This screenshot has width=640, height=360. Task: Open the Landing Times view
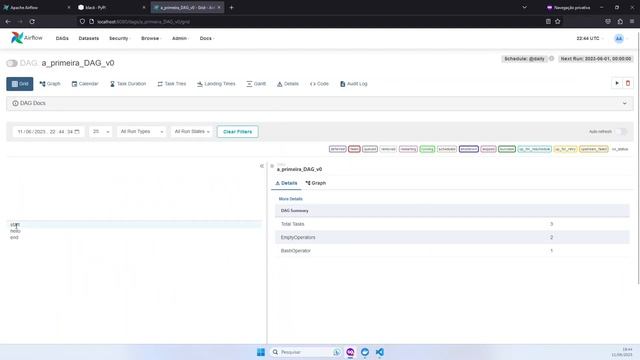pyautogui.click(x=216, y=84)
